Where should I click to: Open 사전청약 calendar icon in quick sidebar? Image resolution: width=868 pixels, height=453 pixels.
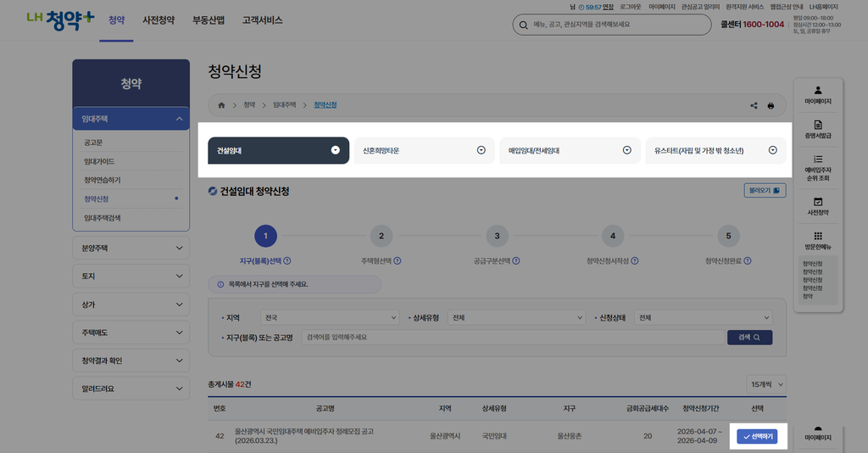coord(818,202)
